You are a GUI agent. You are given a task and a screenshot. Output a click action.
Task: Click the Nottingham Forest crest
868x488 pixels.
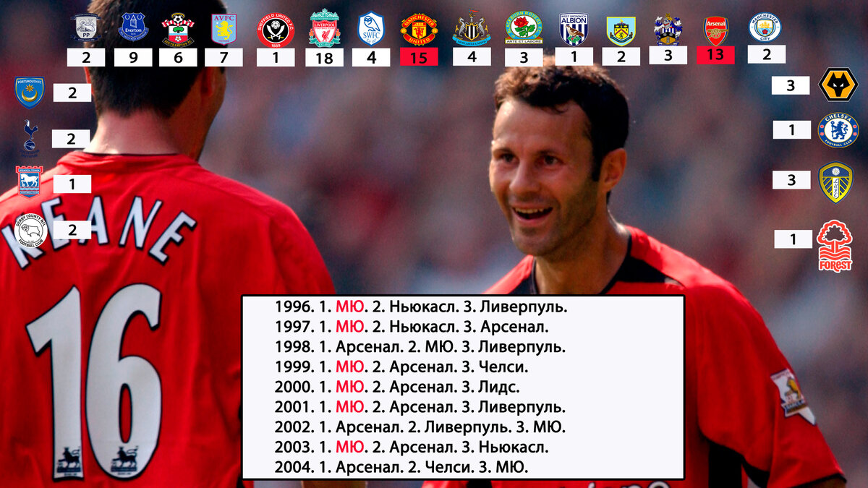pyautogui.click(x=835, y=246)
